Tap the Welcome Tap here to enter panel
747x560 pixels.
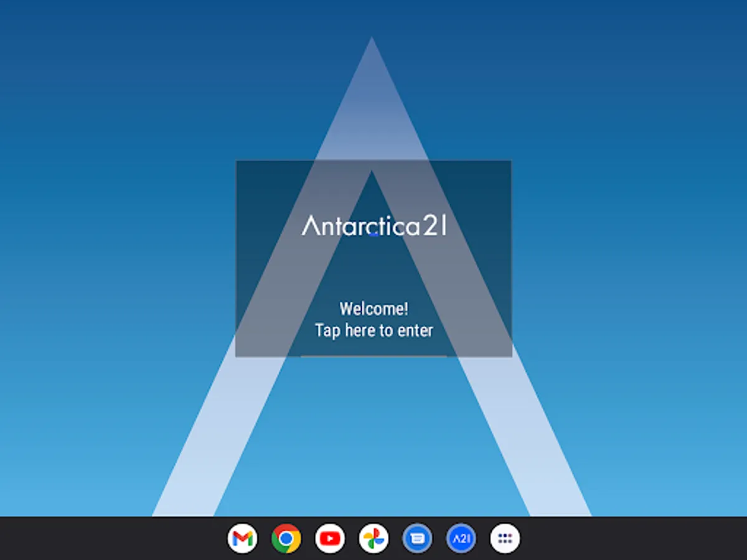pyautogui.click(x=374, y=259)
